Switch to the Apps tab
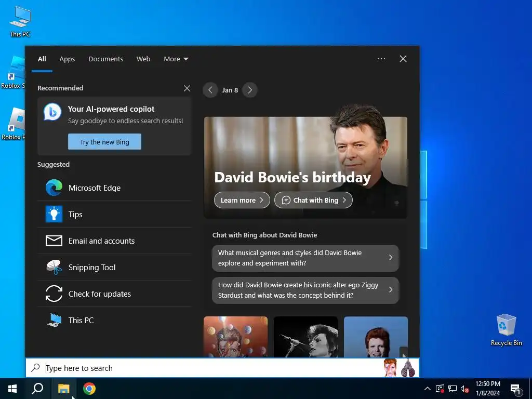This screenshot has height=399, width=532. pos(67,59)
